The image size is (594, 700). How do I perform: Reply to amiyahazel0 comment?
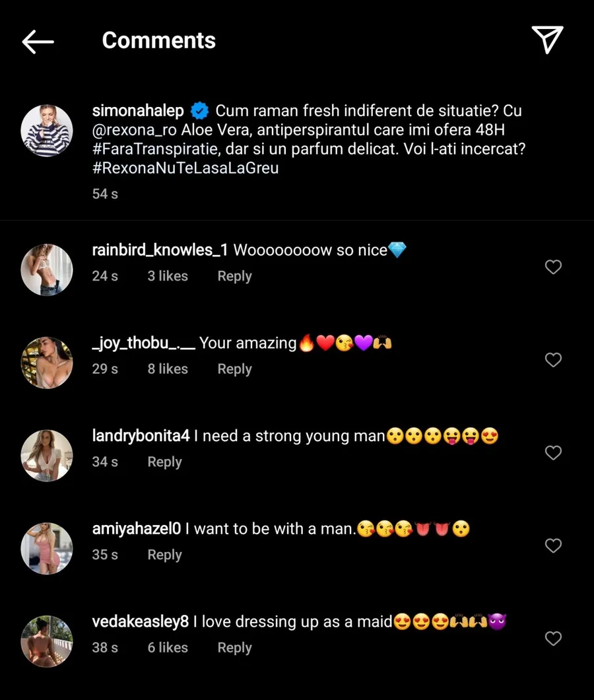(x=164, y=555)
